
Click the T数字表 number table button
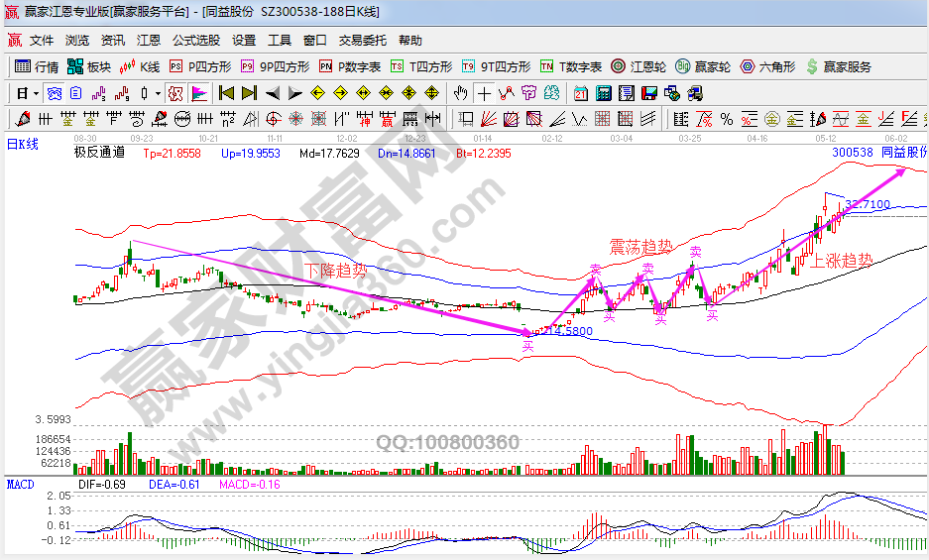click(x=571, y=67)
